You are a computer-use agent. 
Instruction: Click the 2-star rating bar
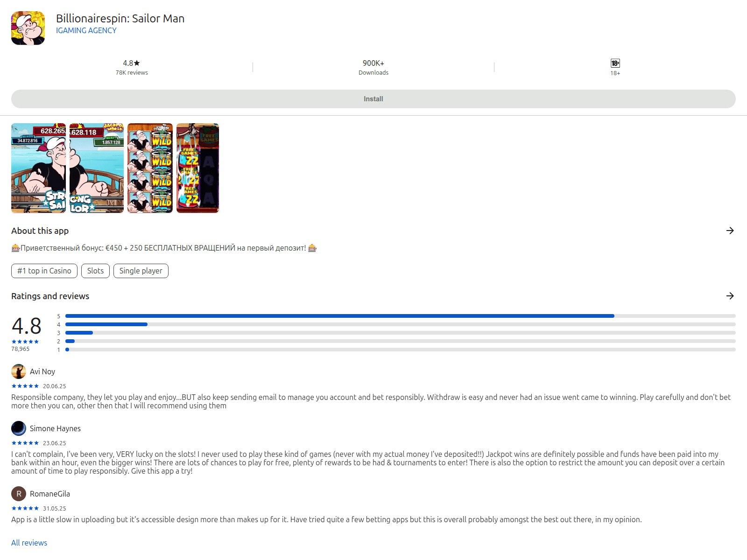point(401,341)
